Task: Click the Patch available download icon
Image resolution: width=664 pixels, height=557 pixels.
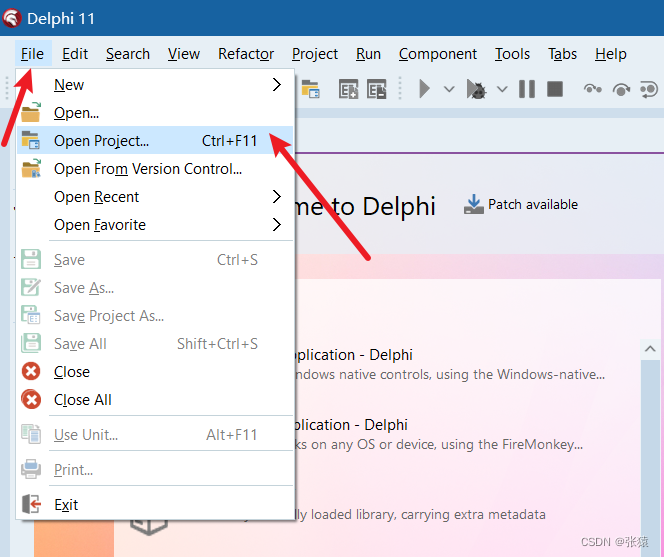Action: point(473,204)
